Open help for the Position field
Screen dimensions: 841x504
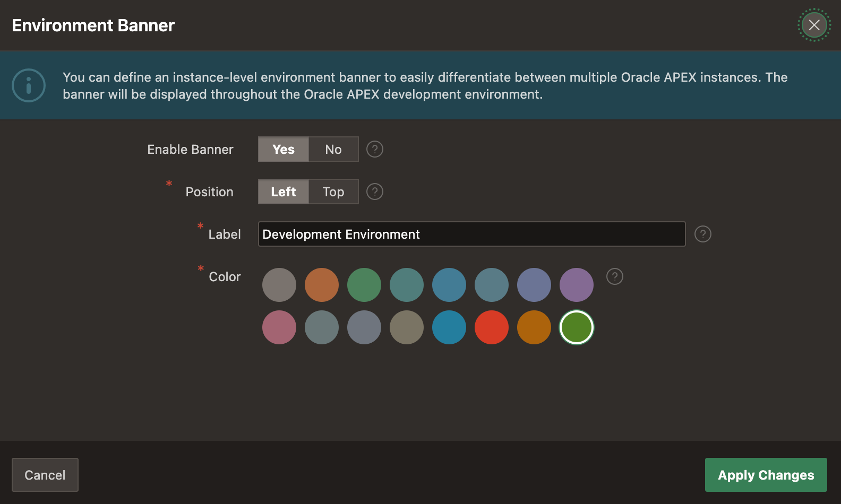pos(375,192)
